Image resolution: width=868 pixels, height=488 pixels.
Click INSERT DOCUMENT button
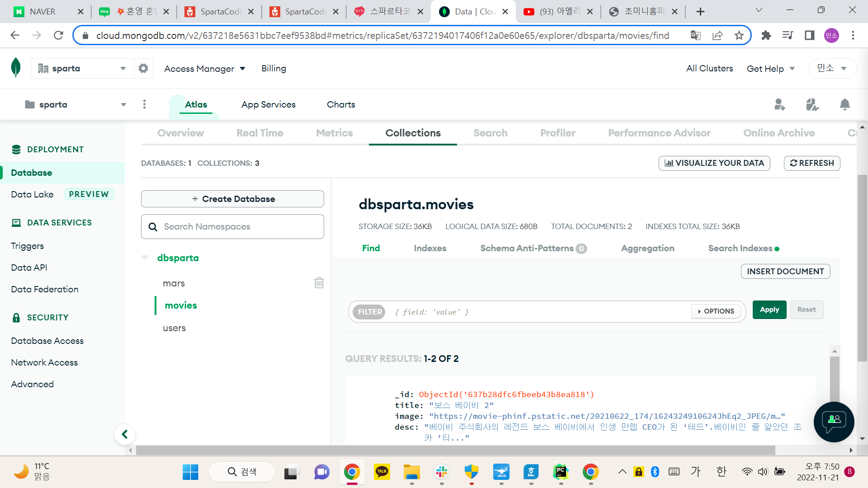[785, 271]
